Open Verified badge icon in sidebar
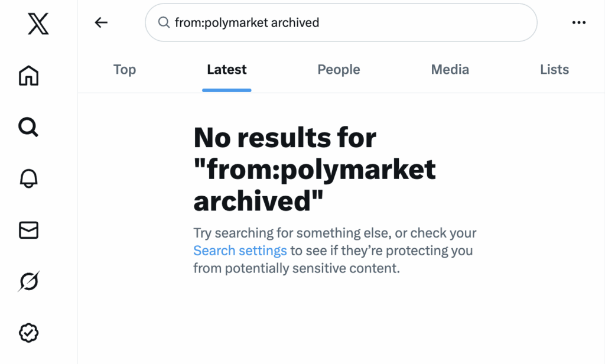 (x=28, y=333)
